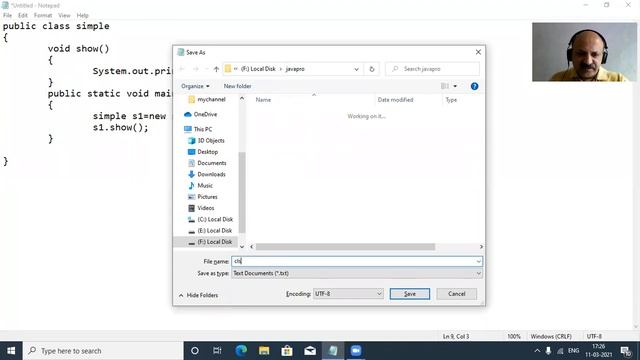Sort by the Name column header

[x=263, y=100]
